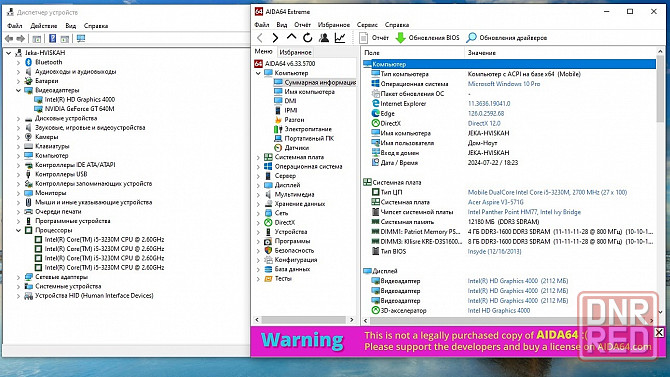Open Отчёт report button in AIDA64 toolbar
Image resolution: width=670 pixels, height=377 pixels.
(x=374, y=38)
